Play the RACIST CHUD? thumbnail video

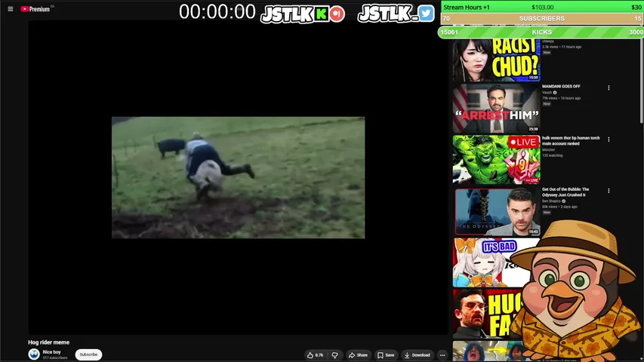pos(496,60)
